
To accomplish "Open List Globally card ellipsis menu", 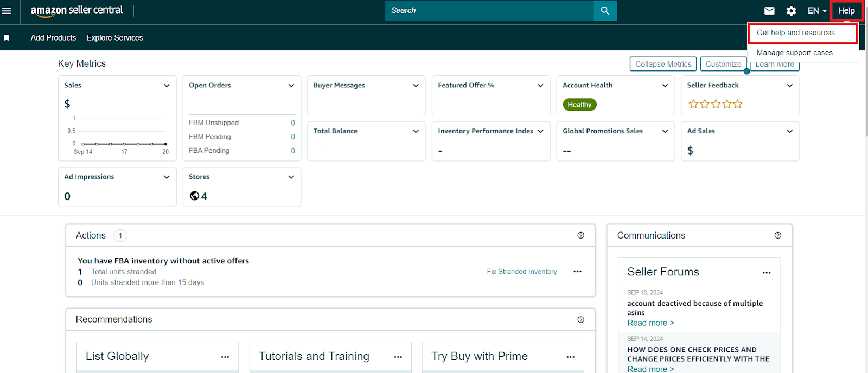I will tap(225, 357).
